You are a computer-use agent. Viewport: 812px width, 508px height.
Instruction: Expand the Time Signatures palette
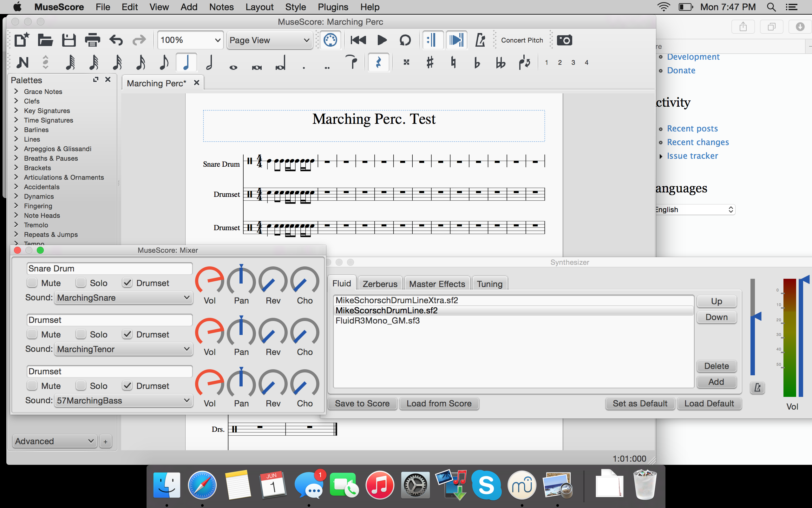click(x=16, y=120)
